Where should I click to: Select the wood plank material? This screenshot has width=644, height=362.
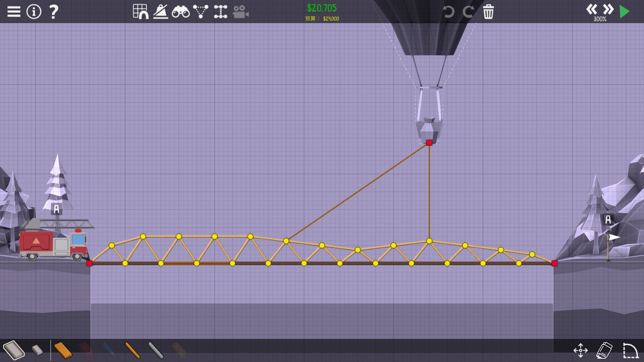(63, 350)
